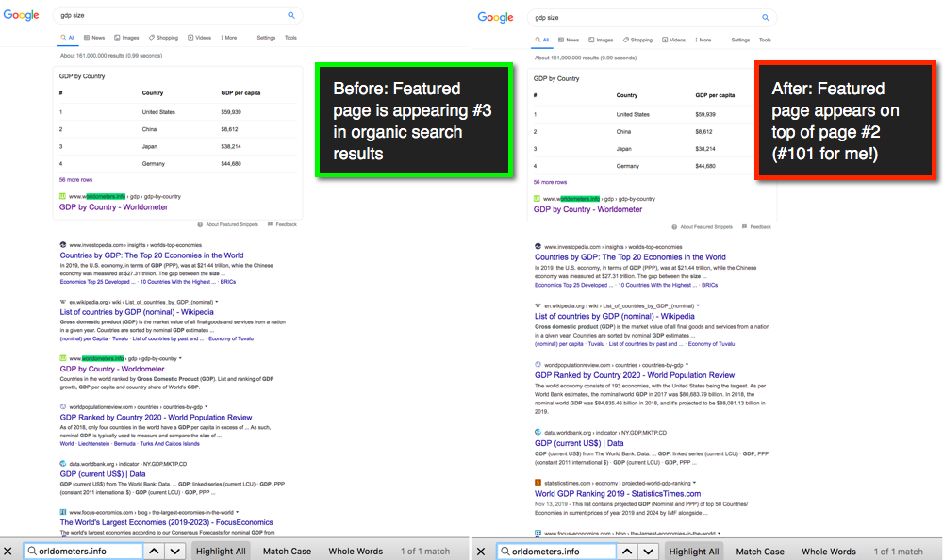Toggle Match Case in Before screenshot find bar

tap(287, 551)
